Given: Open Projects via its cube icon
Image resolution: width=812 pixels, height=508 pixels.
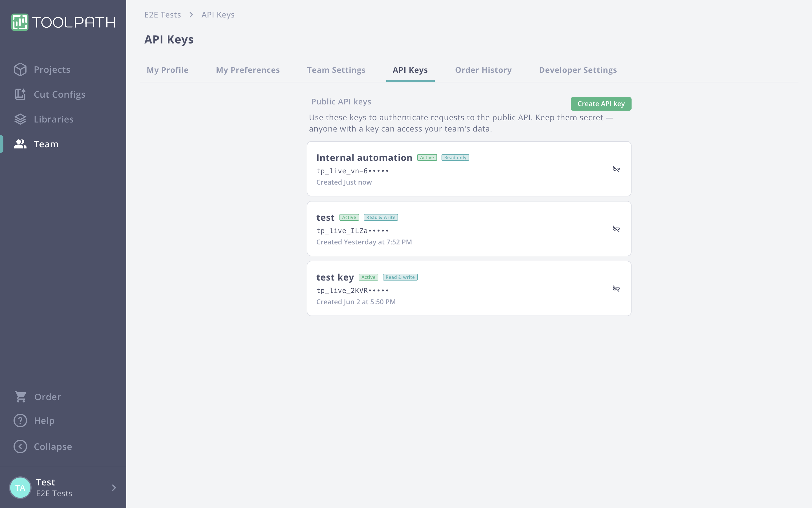Looking at the screenshot, I should point(20,69).
